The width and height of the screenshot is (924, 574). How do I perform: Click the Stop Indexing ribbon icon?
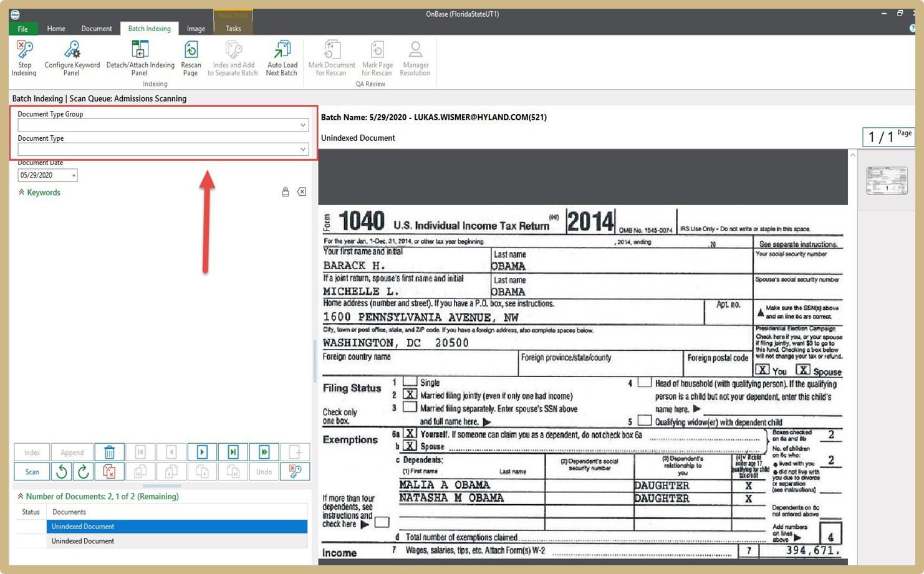(x=24, y=59)
